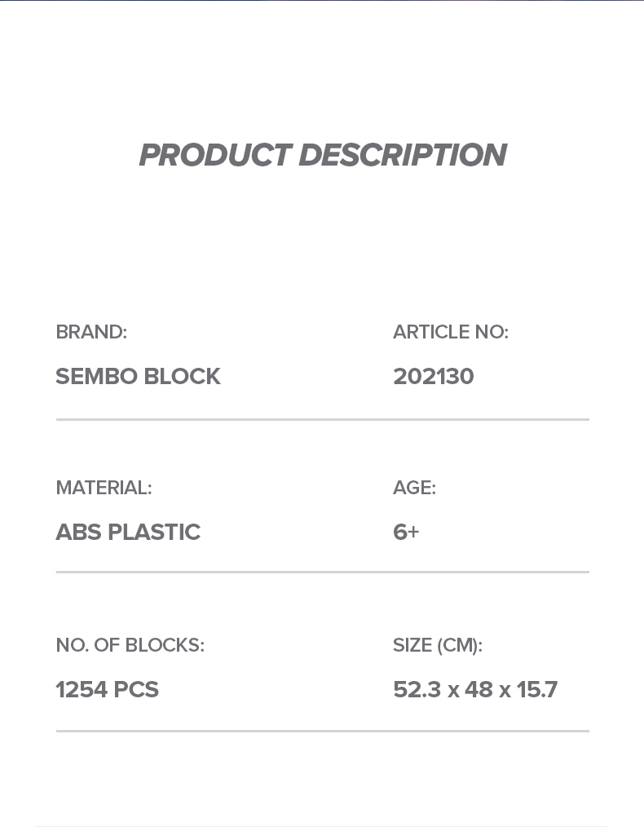Select the ARTICLE NO: label
644x827 pixels.
click(x=451, y=332)
